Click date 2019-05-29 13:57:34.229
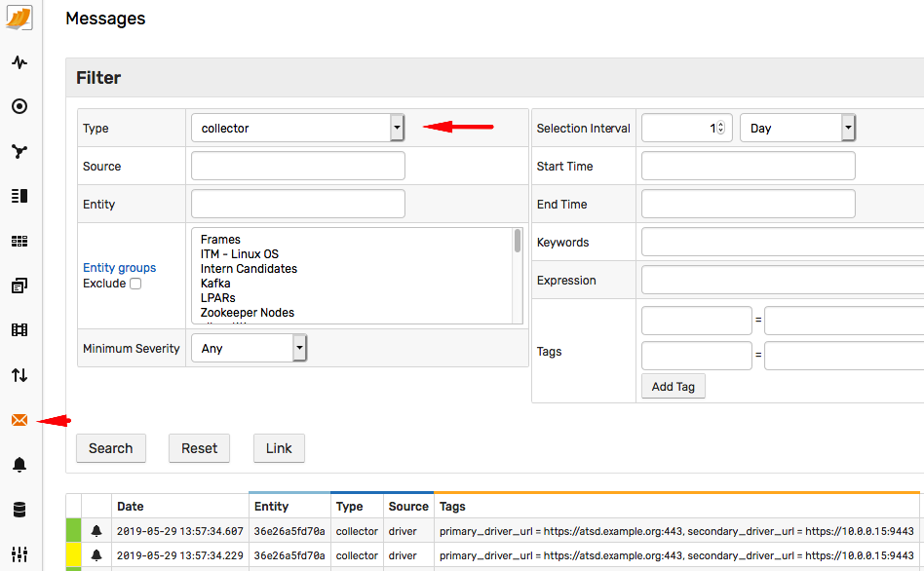This screenshot has height=571, width=924. click(179, 555)
